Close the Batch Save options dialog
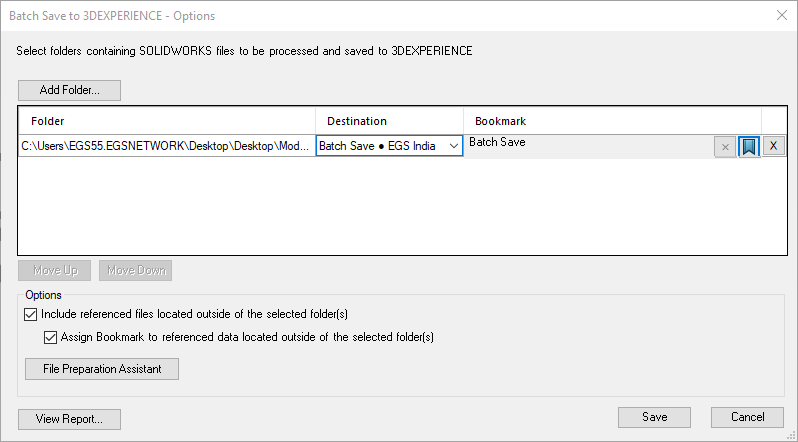 click(x=781, y=15)
